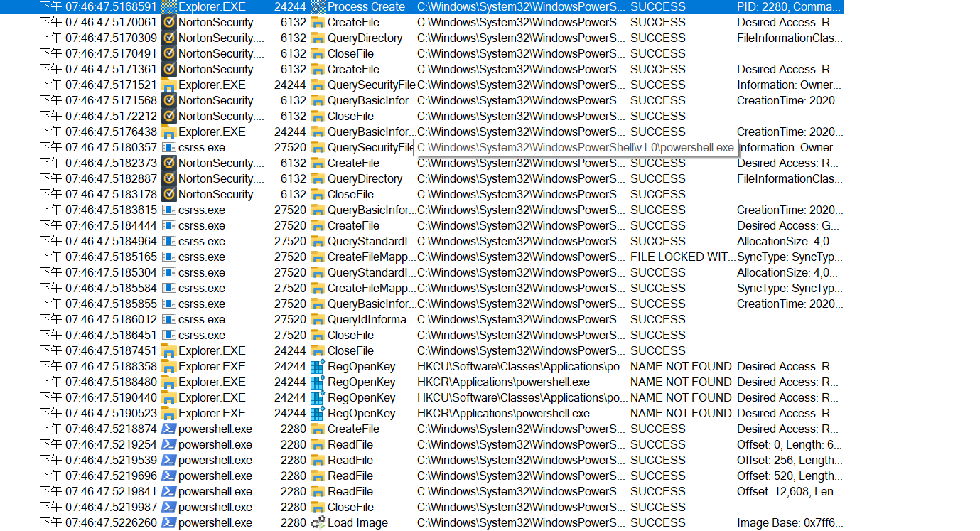Click RegOpenKey registry icon in 07:46:47.5188358 row
Viewport: 980px width, 531px height.
[x=318, y=367]
